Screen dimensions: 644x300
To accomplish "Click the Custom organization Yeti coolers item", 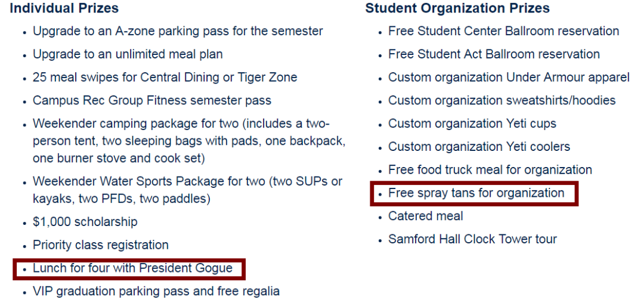I will tap(479, 147).
